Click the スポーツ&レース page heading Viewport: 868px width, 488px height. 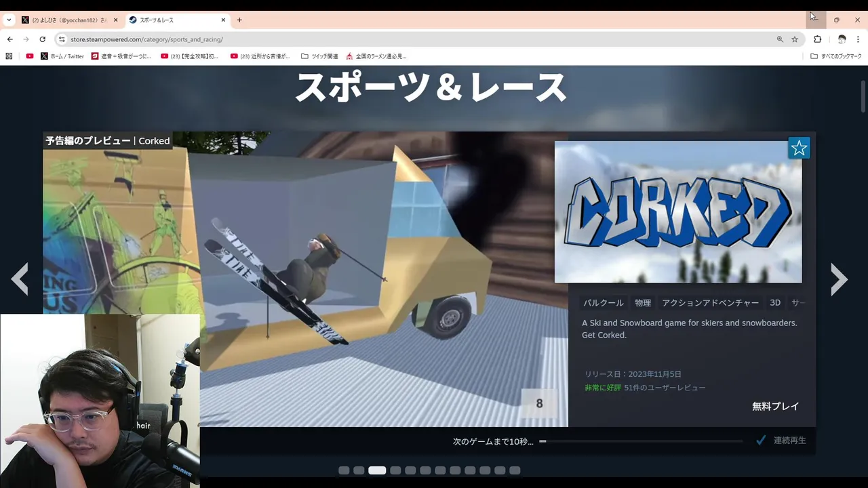pos(431,87)
